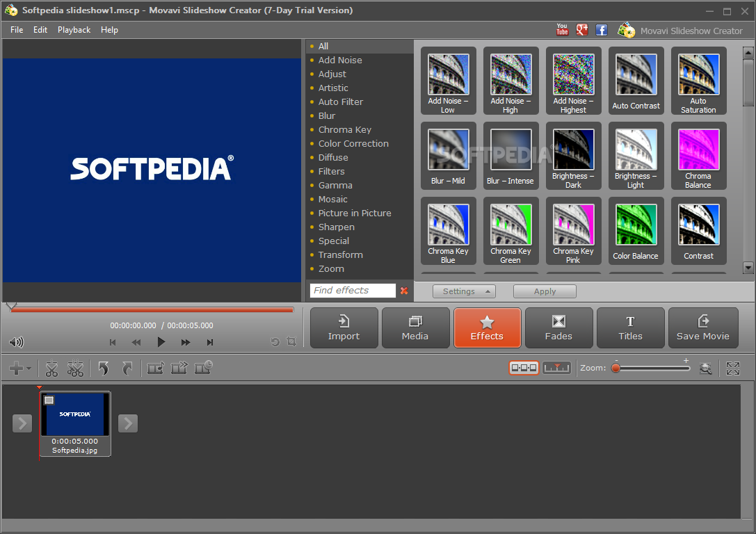Switch to timeline view mode
The height and width of the screenshot is (534, 756).
[556, 369]
